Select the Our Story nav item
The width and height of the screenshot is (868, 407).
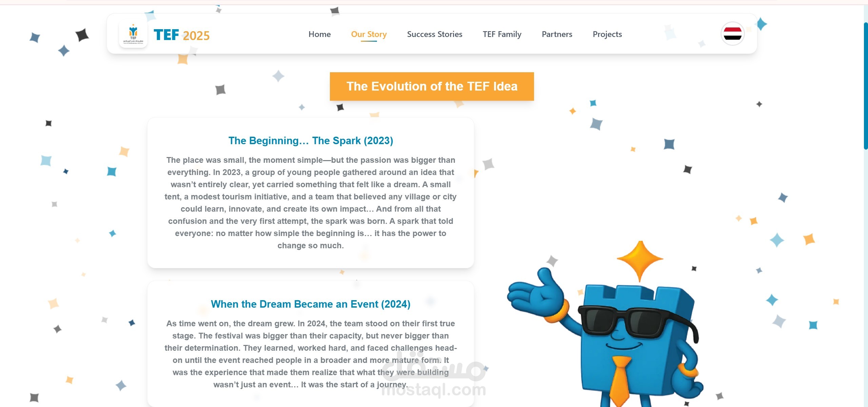369,34
